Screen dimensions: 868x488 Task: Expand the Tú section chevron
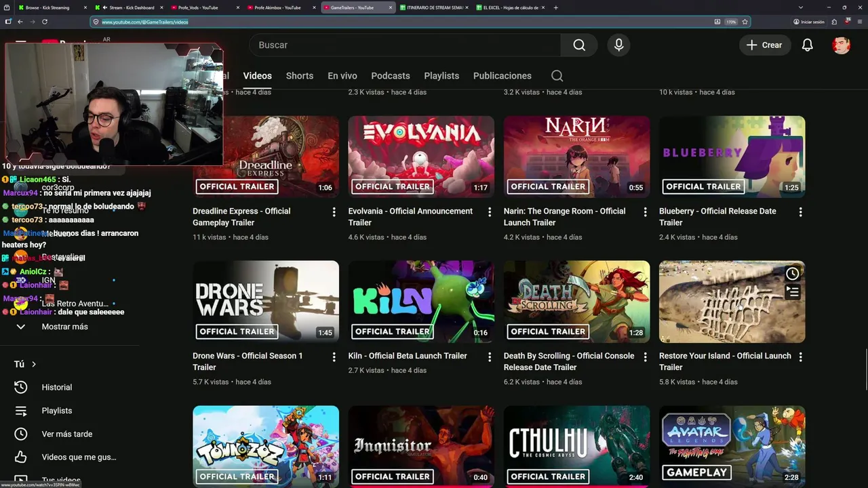click(33, 365)
